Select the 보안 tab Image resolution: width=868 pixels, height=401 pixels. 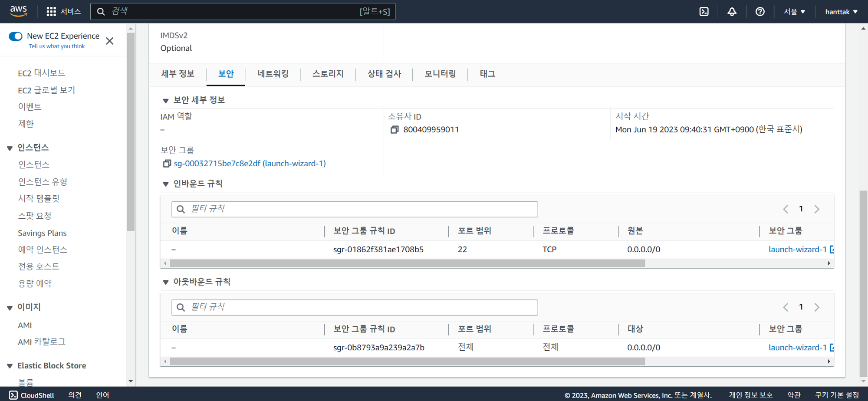pos(226,74)
